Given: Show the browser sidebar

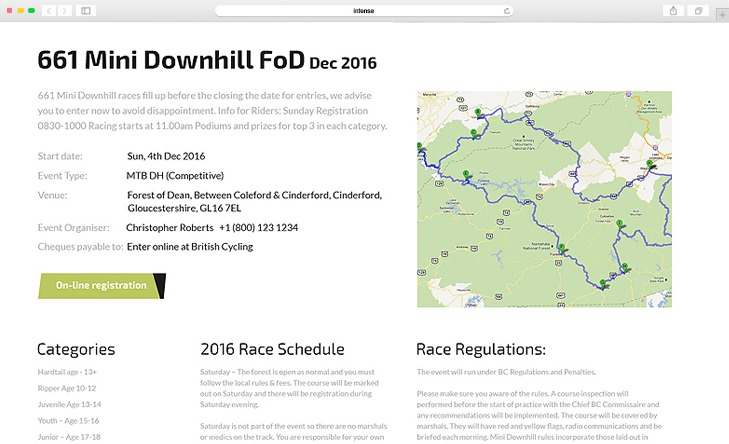Looking at the screenshot, I should tap(85, 10).
